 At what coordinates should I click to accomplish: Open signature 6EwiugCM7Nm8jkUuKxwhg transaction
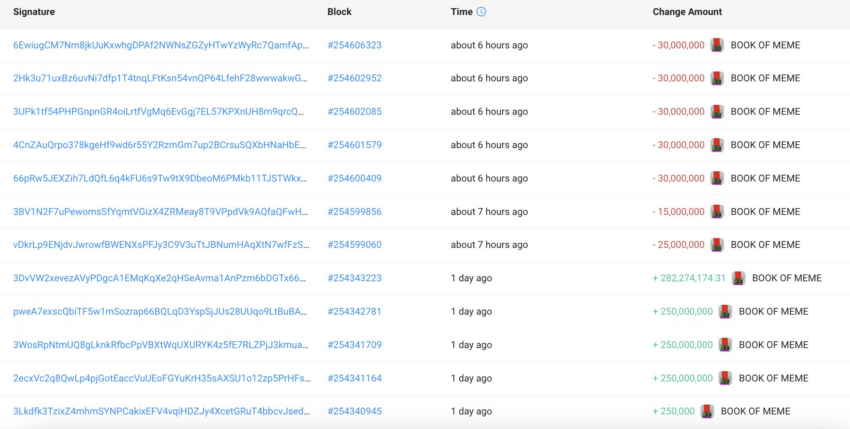pyautogui.click(x=162, y=45)
